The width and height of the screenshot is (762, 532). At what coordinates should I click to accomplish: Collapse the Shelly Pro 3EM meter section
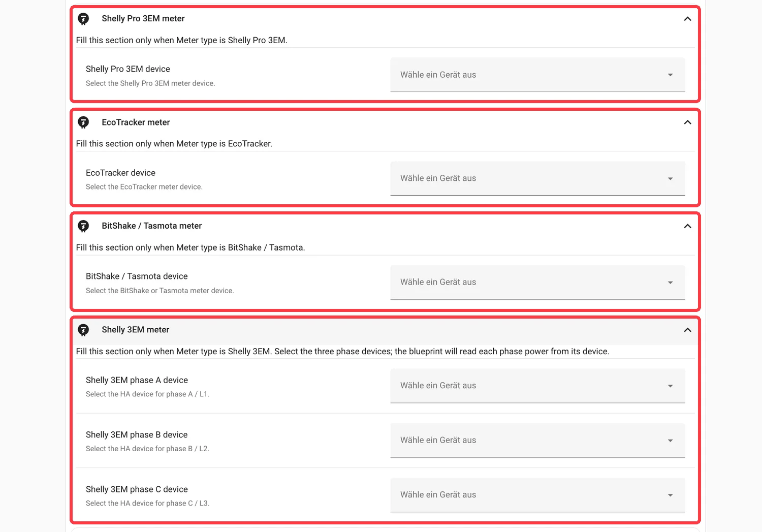[687, 19]
